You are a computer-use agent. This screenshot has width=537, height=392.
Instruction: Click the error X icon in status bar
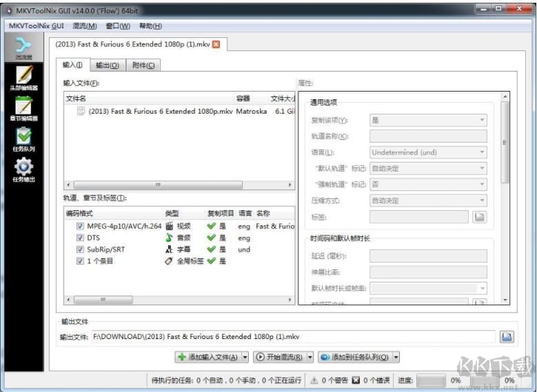[356, 380]
